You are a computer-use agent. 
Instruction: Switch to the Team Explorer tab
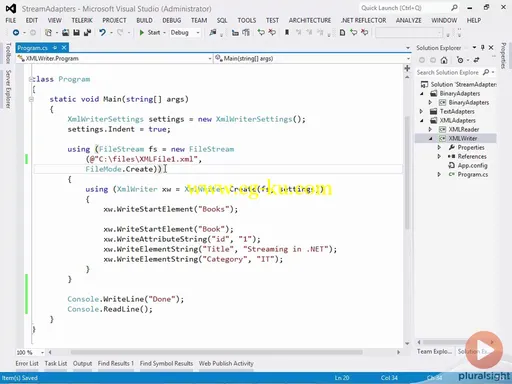coord(434,351)
